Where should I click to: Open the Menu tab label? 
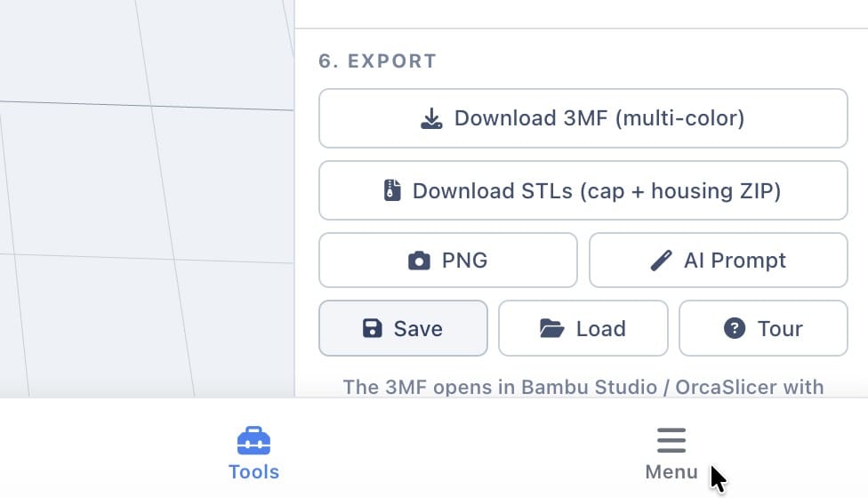tap(671, 472)
